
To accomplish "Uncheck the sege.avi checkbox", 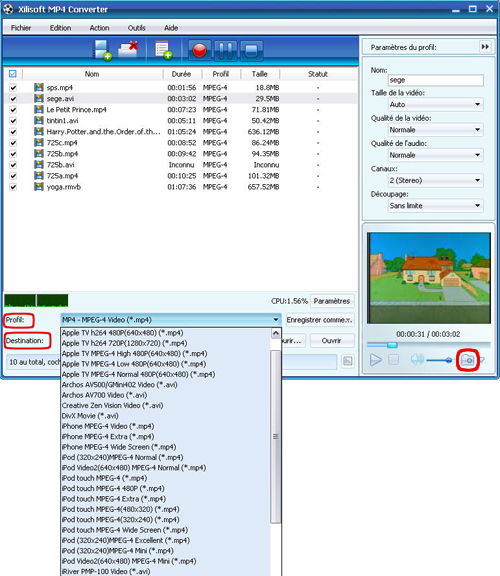I will 13,99.
